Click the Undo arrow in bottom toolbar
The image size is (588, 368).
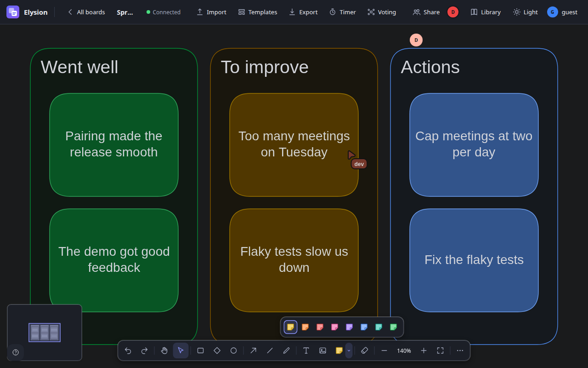point(128,351)
